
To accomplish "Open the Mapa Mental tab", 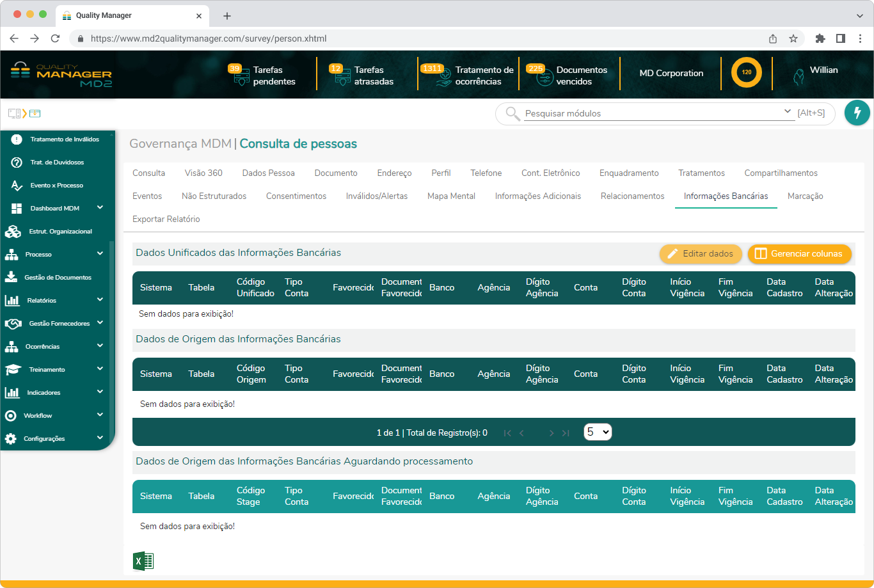I will (x=451, y=196).
